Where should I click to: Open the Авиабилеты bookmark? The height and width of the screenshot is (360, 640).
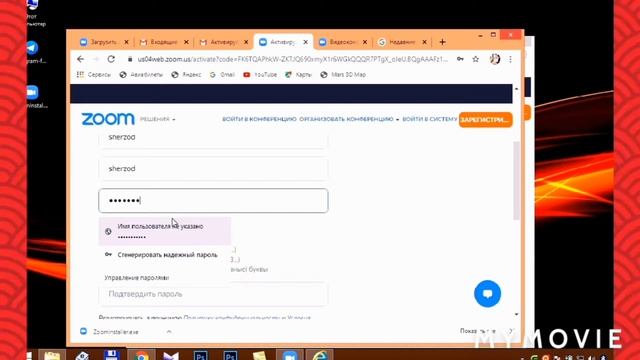click(141, 75)
